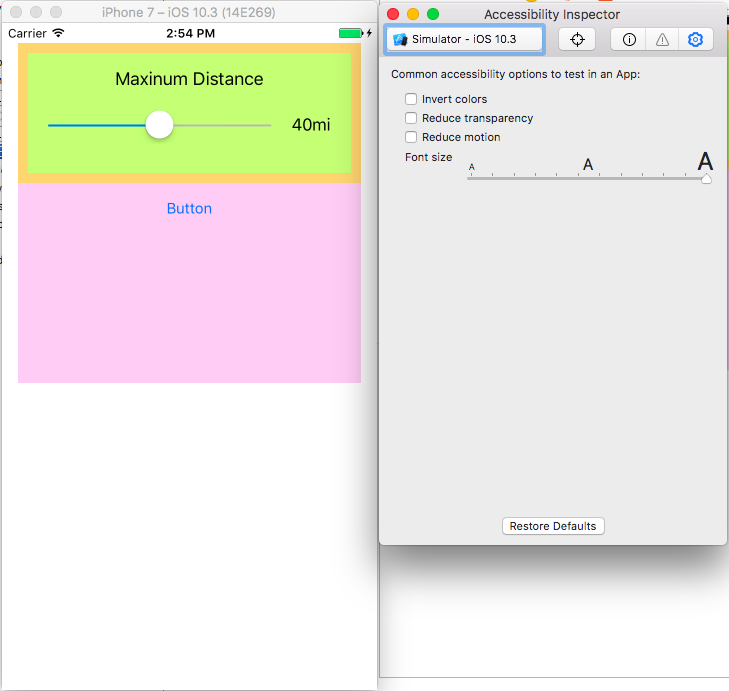Click the Accessibility Inspector window title
The image size is (729, 691).
point(552,15)
